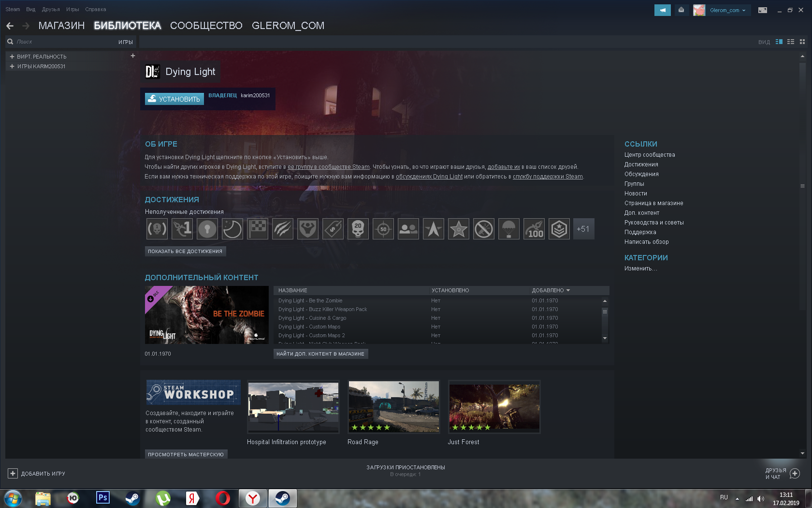The image size is (812, 508).
Task: Click the plus icon next to ВИРТ. РЕАЛЬНОСТЬ header
Action: [133, 56]
